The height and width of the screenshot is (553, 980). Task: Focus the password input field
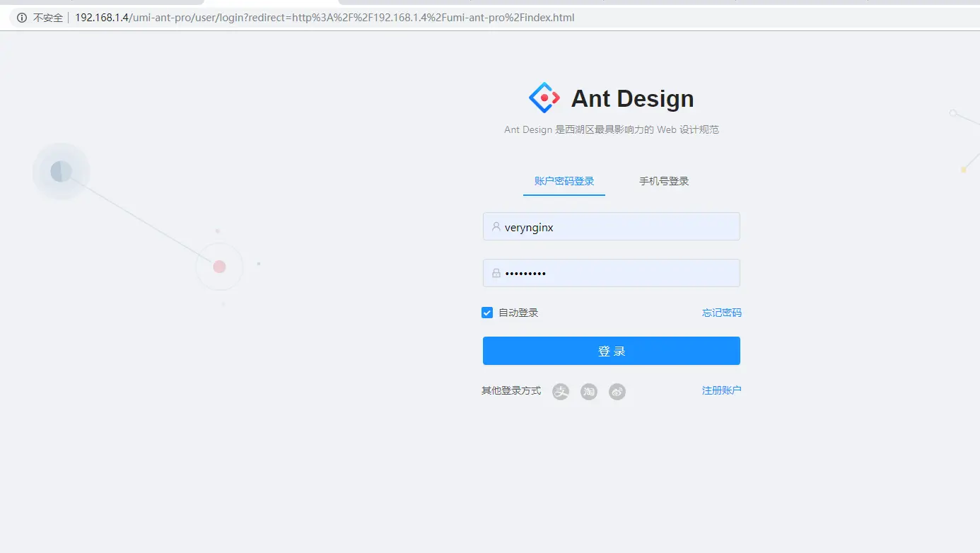[x=612, y=273]
